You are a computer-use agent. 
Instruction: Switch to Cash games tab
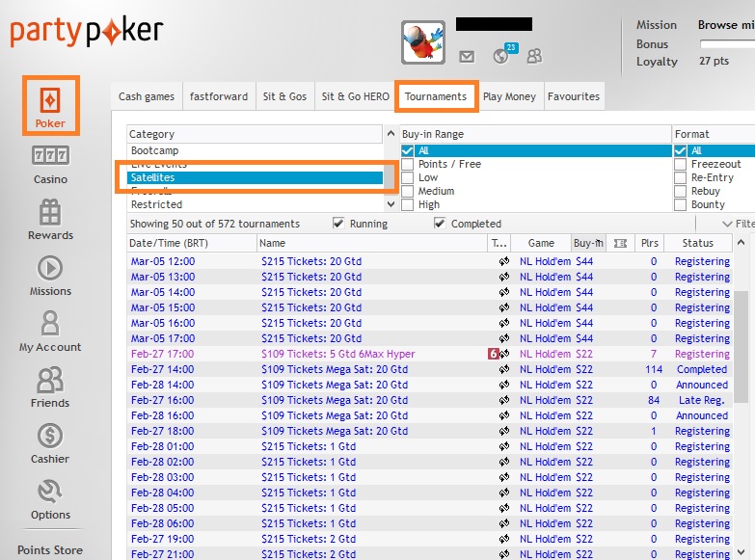(x=147, y=96)
